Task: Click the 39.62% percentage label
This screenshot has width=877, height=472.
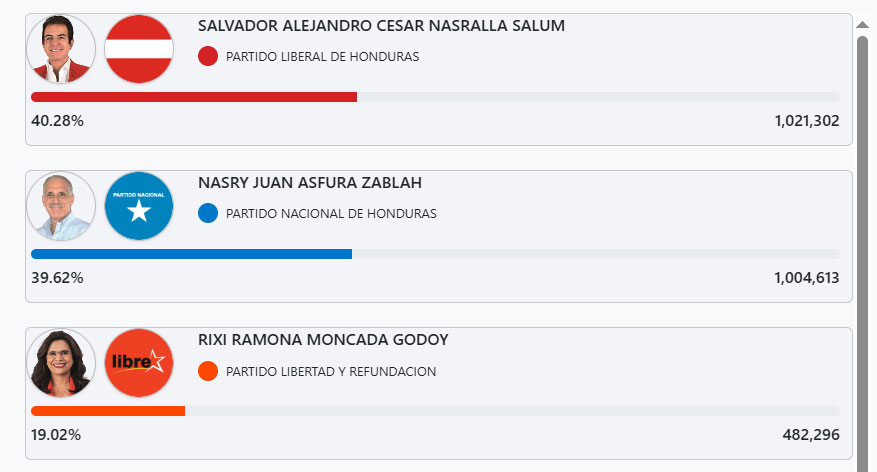Action: tap(57, 278)
